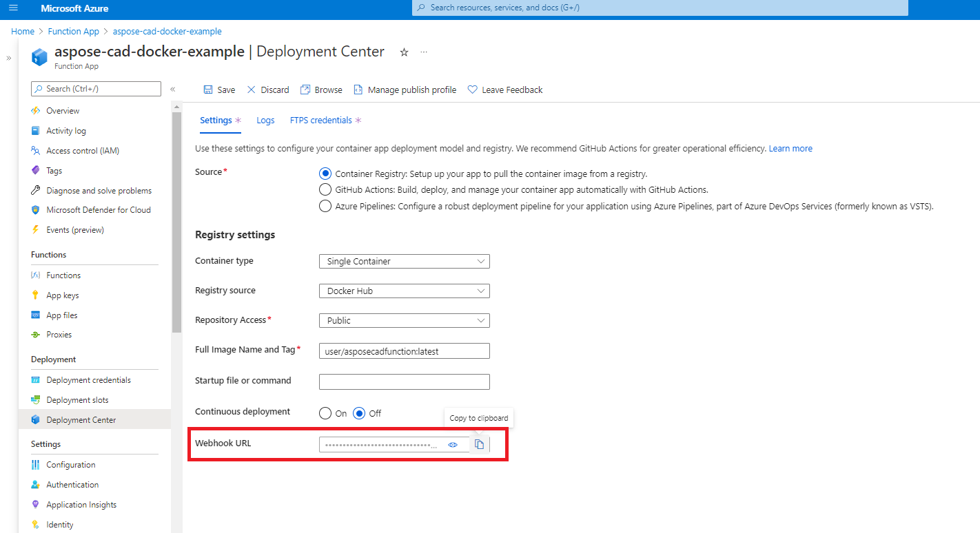Click Leave Feedback
The width and height of the screenshot is (980, 533).
505,90
